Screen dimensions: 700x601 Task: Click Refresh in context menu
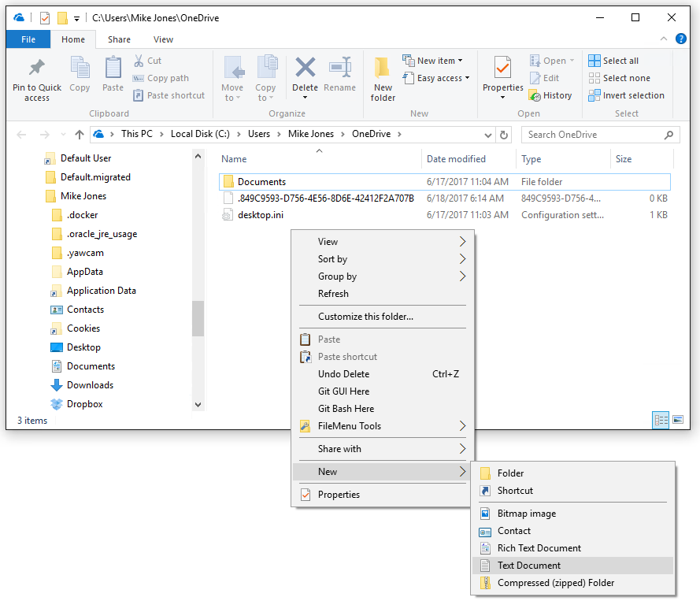(382, 294)
